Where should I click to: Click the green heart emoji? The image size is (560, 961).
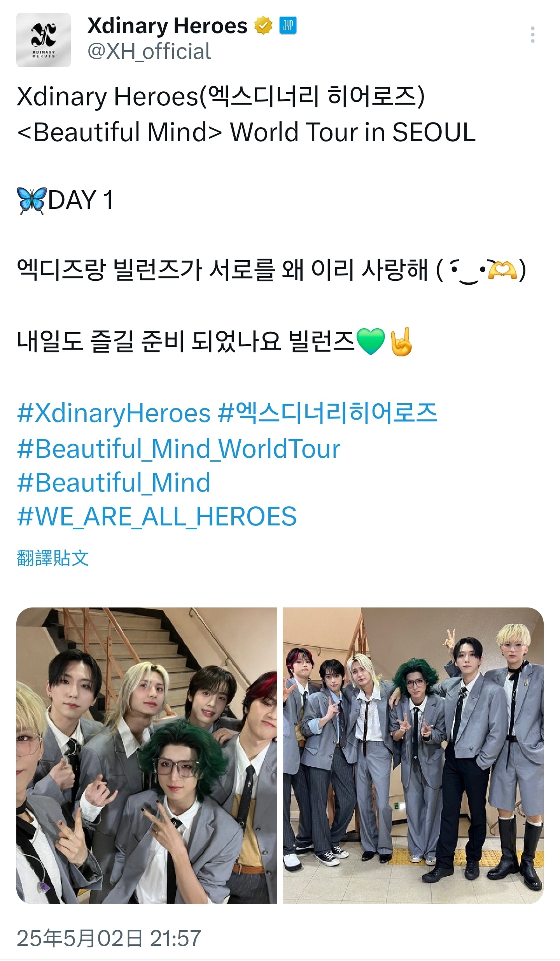[x=371, y=341]
